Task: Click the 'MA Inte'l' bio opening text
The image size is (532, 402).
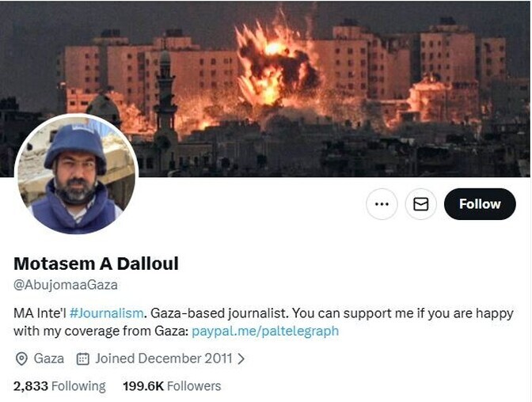Action: pyautogui.click(x=40, y=313)
